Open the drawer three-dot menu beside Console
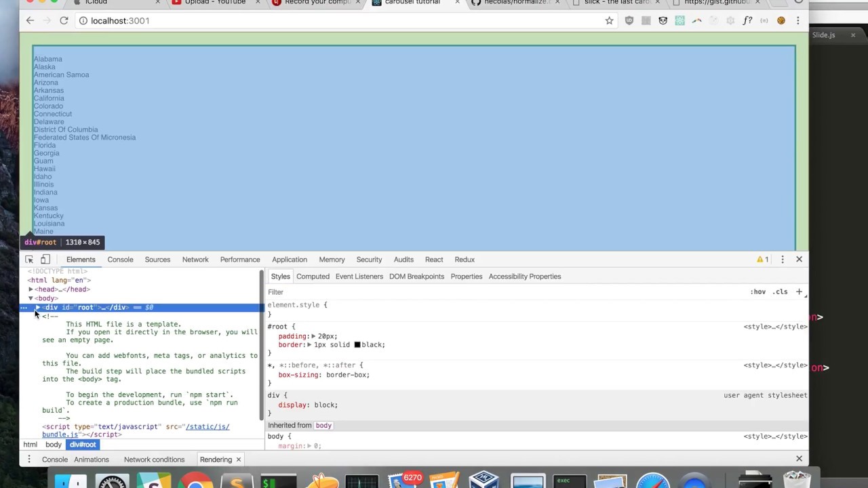The image size is (868, 488). point(29,460)
